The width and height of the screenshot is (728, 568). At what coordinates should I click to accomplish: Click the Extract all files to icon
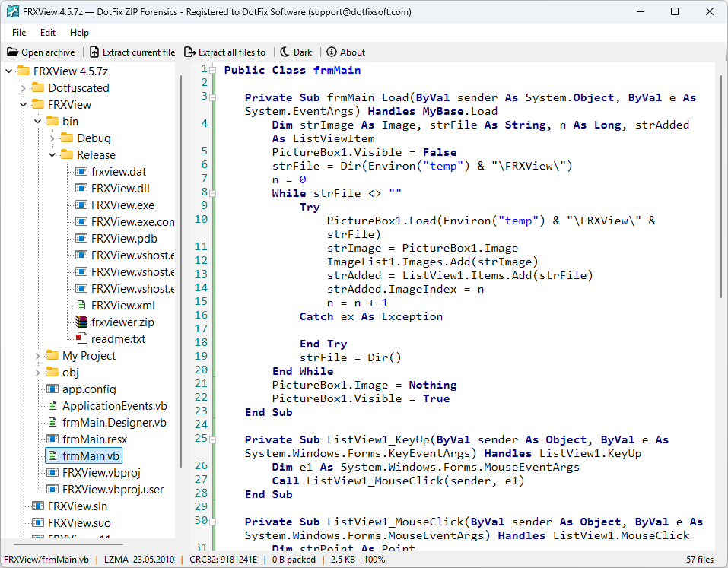click(x=190, y=52)
